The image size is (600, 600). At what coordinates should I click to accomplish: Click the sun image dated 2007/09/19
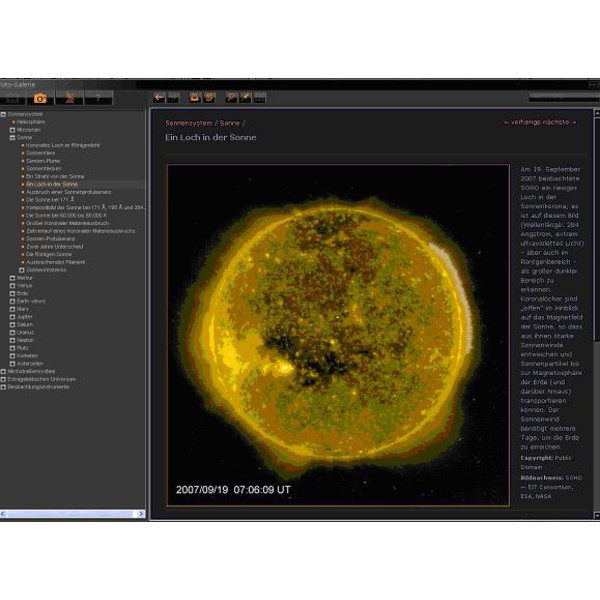(338, 336)
